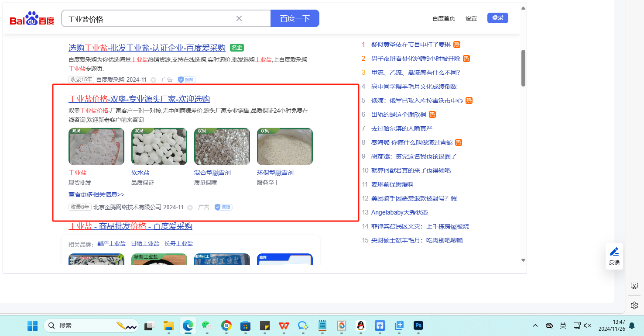644x336 pixels.
Task: Open hot search 胡彦斌:签完这名我也该退圈了
Action: point(414,156)
